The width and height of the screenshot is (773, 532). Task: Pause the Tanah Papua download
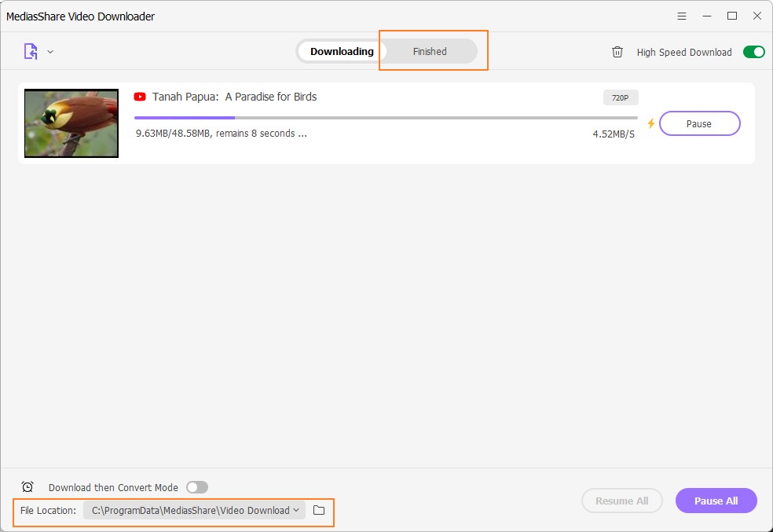(x=699, y=123)
